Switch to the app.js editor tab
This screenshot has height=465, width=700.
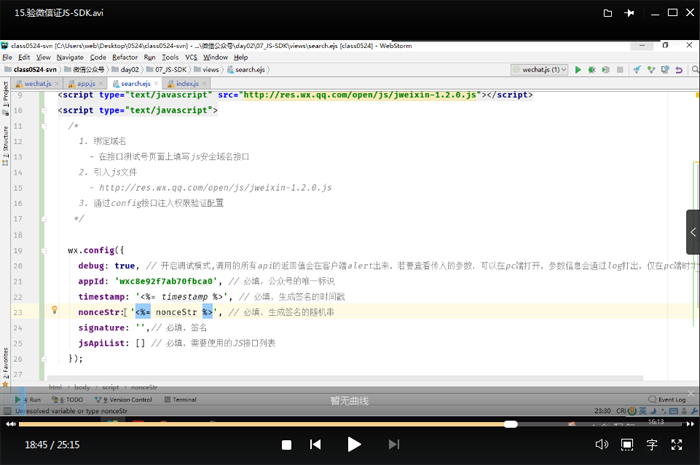(86, 83)
